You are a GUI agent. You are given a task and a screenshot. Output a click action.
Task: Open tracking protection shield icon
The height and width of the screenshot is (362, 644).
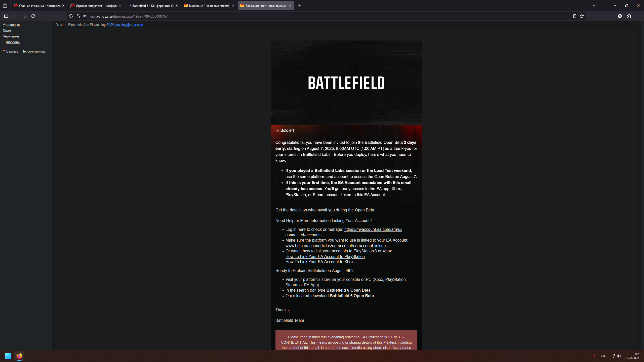point(71,16)
